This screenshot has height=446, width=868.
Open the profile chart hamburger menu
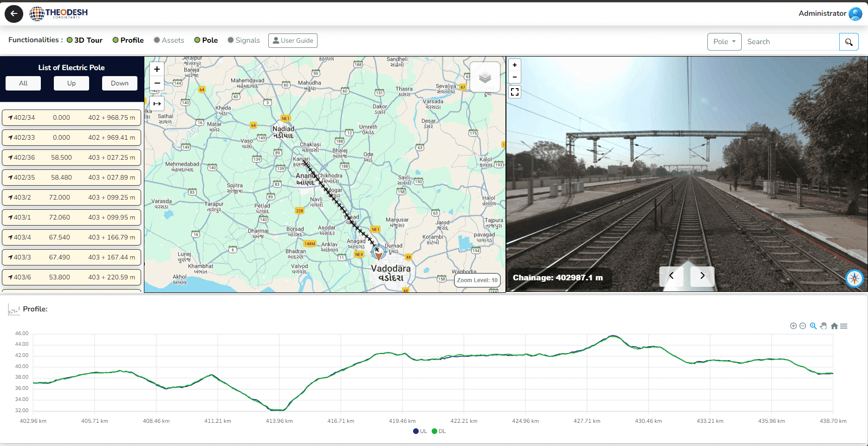pos(844,326)
